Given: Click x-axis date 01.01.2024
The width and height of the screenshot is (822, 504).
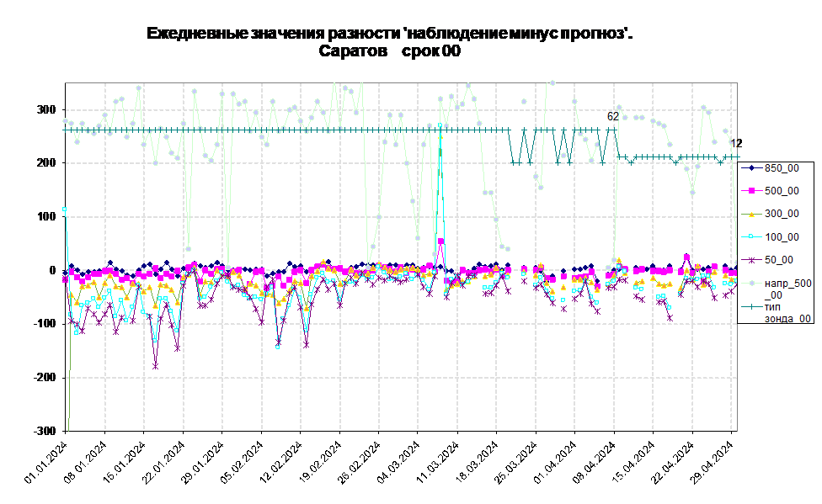Looking at the screenshot, I should [46, 462].
